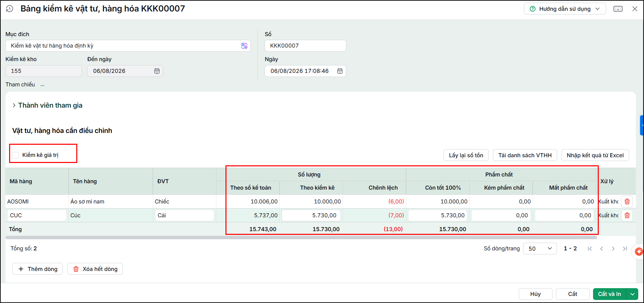Open the keyboard shortcuts icon
644x303 pixels.
[x=618, y=9]
